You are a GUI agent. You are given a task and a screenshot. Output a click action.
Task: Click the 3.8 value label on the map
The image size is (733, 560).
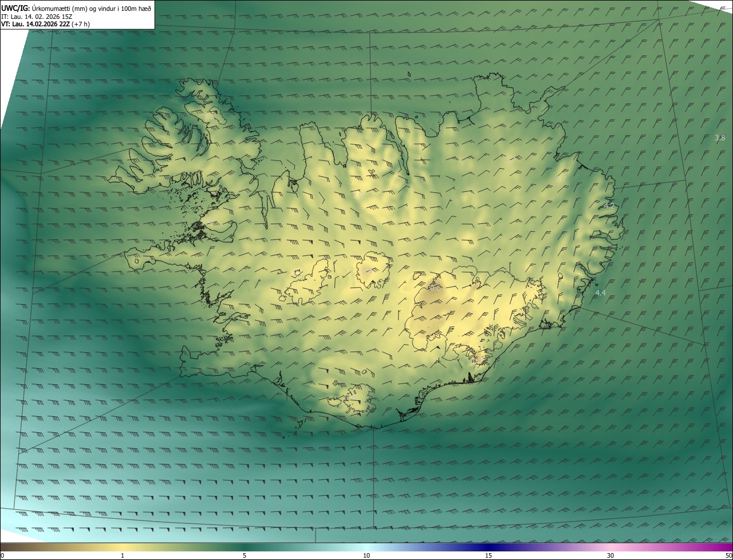[x=720, y=137]
